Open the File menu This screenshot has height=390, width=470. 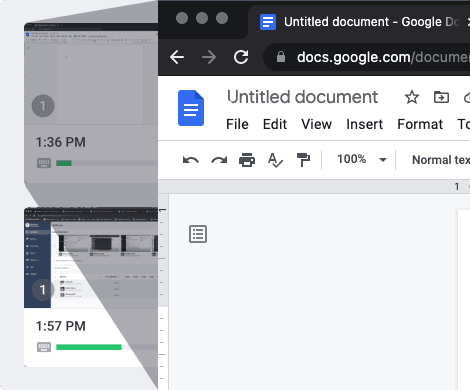tap(237, 124)
